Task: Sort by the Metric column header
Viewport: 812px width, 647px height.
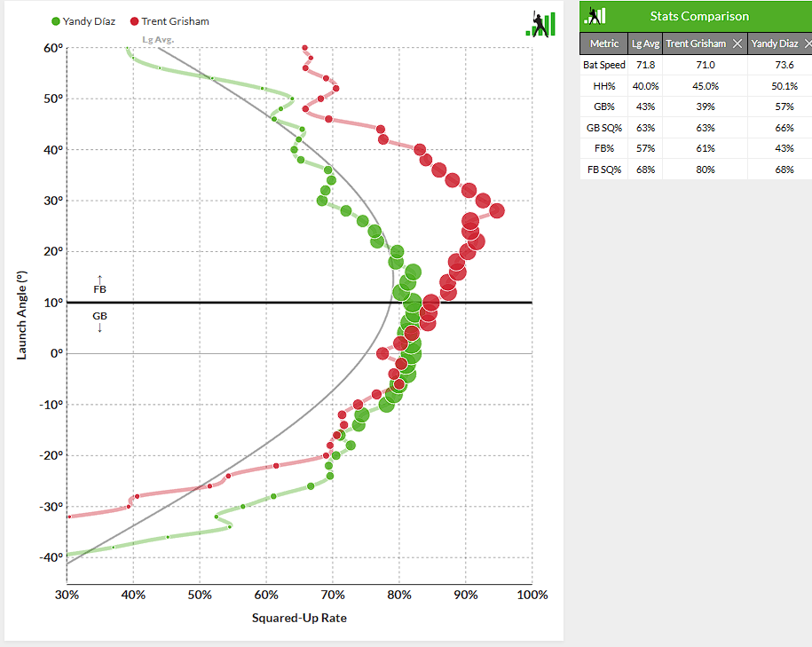Action: [604, 43]
